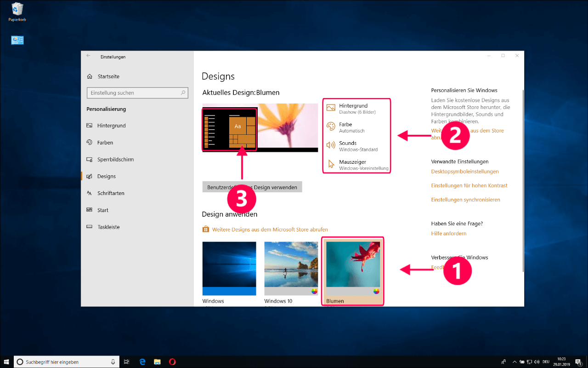Open Desktopsymboleinstellungen link

[465, 172]
